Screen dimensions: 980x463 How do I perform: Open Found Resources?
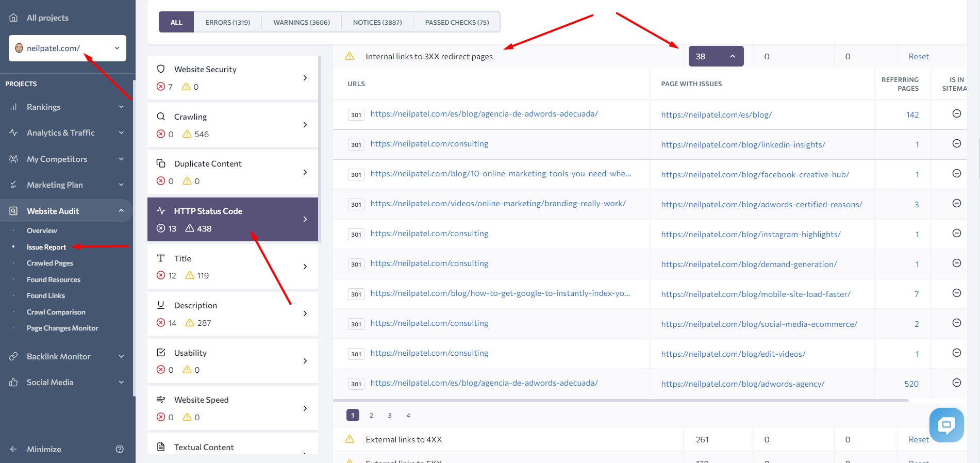pyautogui.click(x=54, y=279)
